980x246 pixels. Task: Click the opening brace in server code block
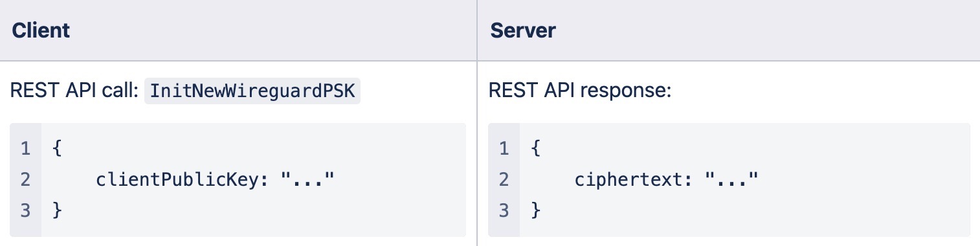[535, 149]
